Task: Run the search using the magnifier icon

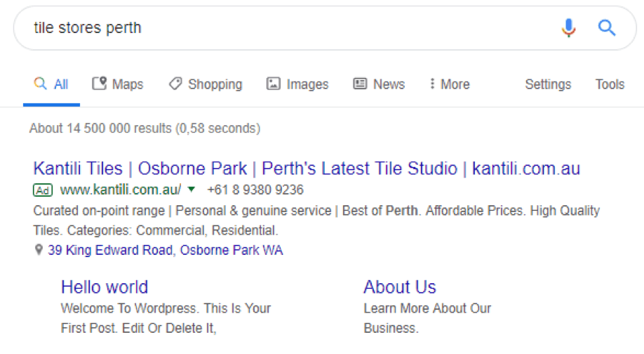Action: [x=607, y=28]
